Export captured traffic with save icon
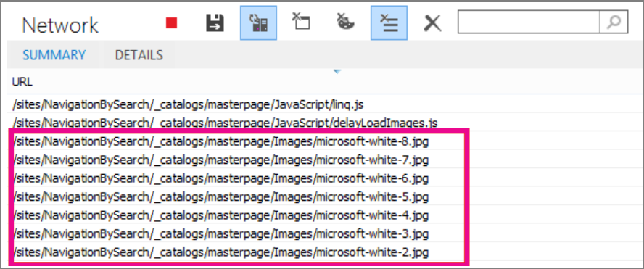This screenshot has height=269, width=644. tap(215, 23)
